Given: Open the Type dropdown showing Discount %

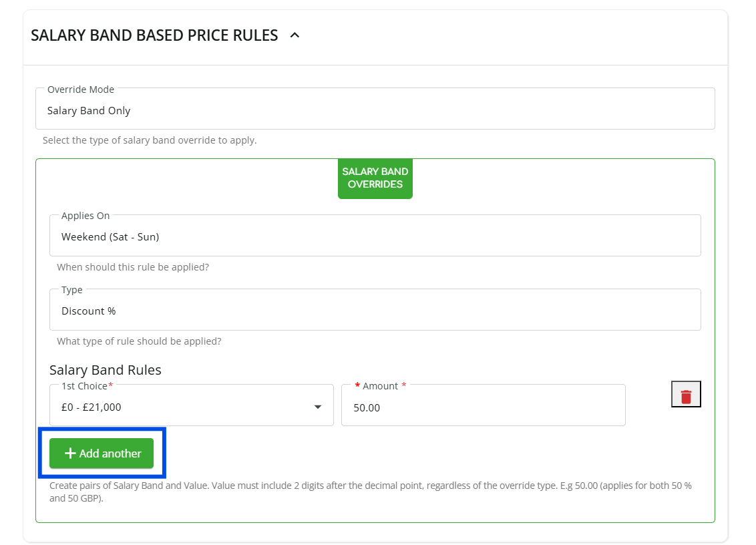Looking at the screenshot, I should click(375, 311).
